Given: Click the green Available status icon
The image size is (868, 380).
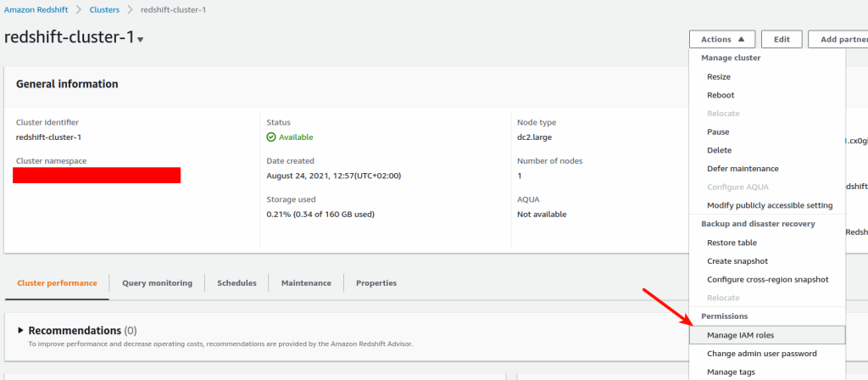Looking at the screenshot, I should [x=270, y=137].
